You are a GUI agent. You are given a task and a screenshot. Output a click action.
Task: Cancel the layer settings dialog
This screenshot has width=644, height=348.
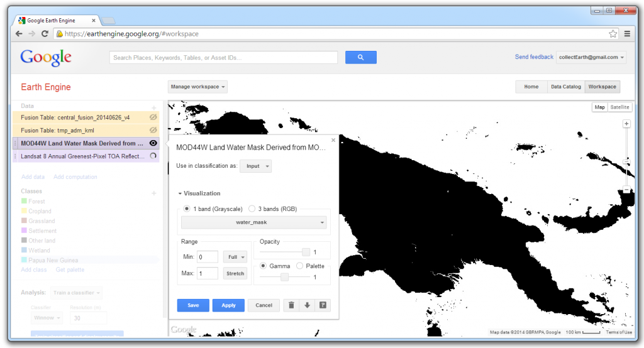coord(264,305)
